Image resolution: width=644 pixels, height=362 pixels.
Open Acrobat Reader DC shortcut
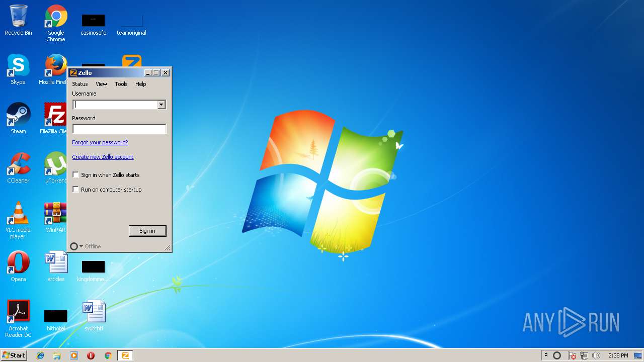click(18, 319)
